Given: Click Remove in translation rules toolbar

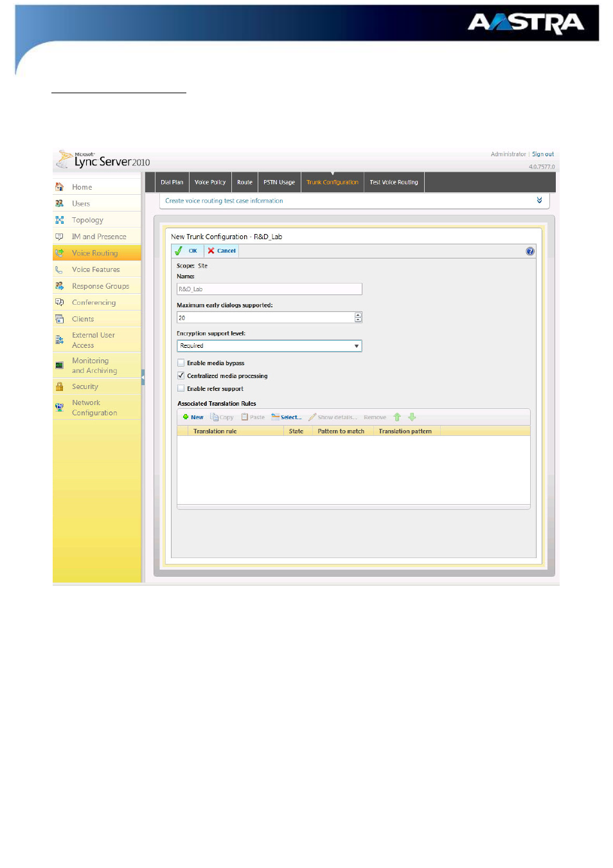Looking at the screenshot, I should pyautogui.click(x=375, y=417).
